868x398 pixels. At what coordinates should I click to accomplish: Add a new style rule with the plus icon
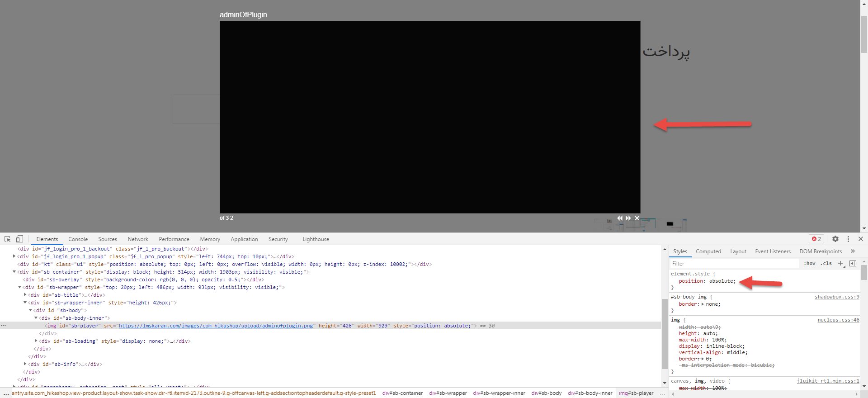840,263
